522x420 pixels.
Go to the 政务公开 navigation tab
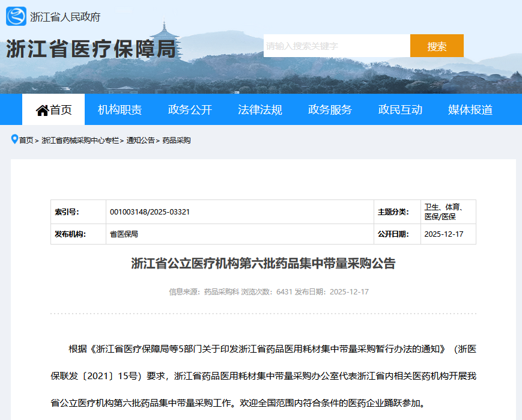[x=190, y=110]
